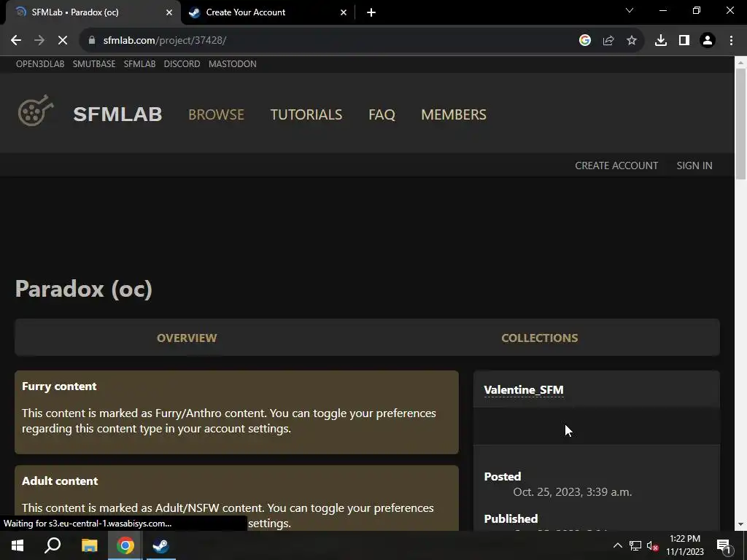Click the SFMLab logo icon

pyautogui.click(x=36, y=111)
